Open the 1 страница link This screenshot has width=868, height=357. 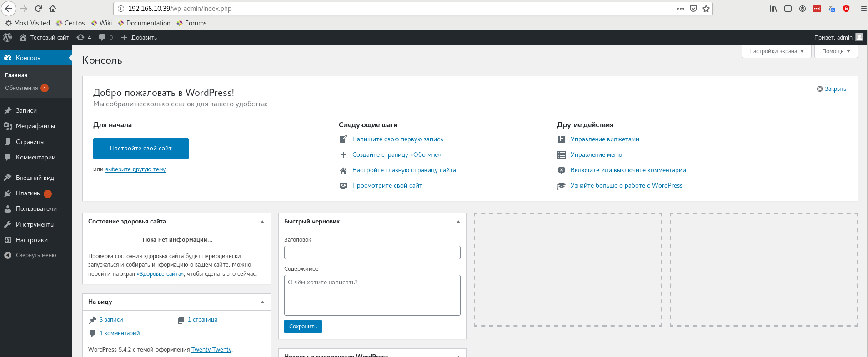coord(202,320)
